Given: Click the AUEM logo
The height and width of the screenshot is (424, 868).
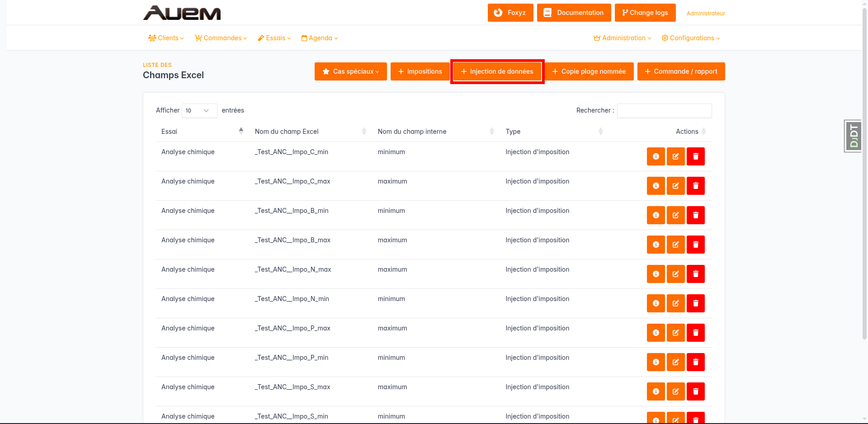Looking at the screenshot, I should click(182, 13).
